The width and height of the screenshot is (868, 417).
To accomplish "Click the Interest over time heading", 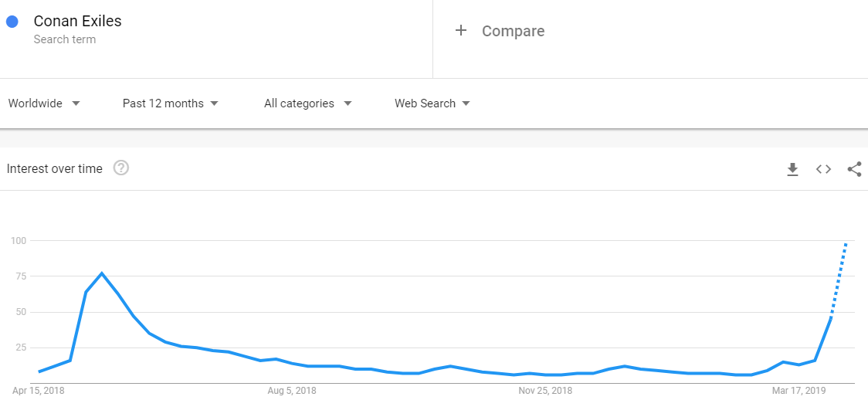I will coord(54,169).
